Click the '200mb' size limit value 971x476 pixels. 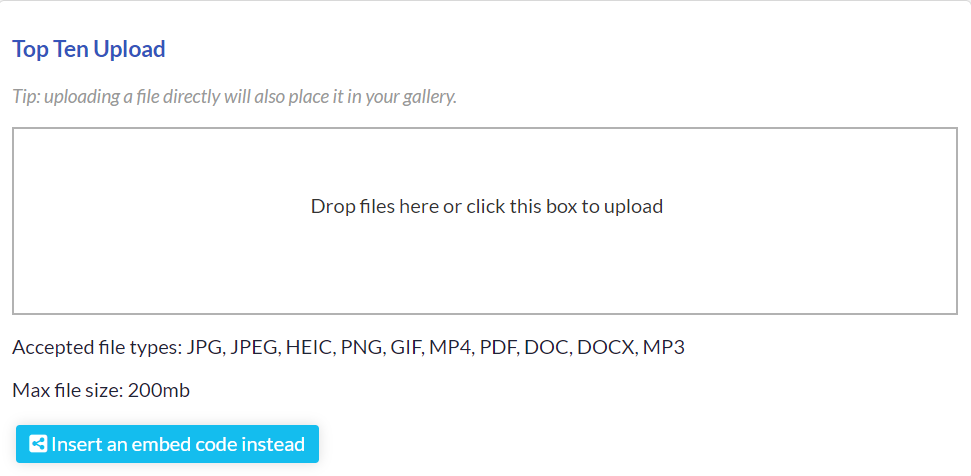159,390
